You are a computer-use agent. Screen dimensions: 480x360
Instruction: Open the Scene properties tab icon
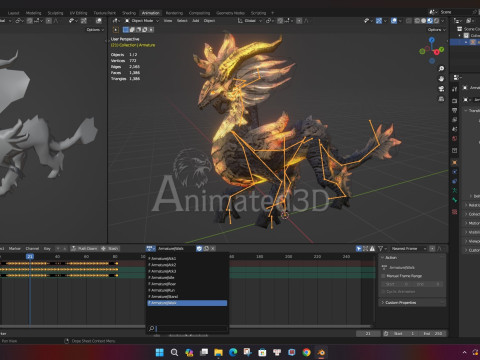coord(455,129)
